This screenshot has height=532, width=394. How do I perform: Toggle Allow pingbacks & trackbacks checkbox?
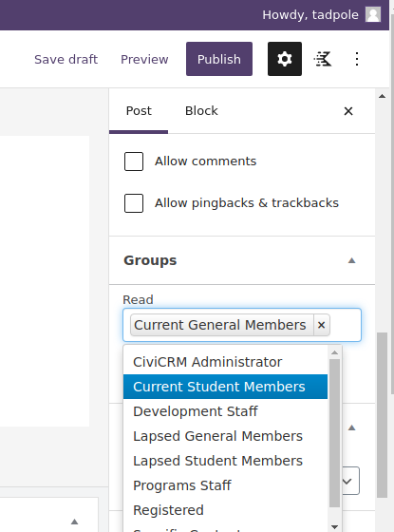(x=134, y=203)
